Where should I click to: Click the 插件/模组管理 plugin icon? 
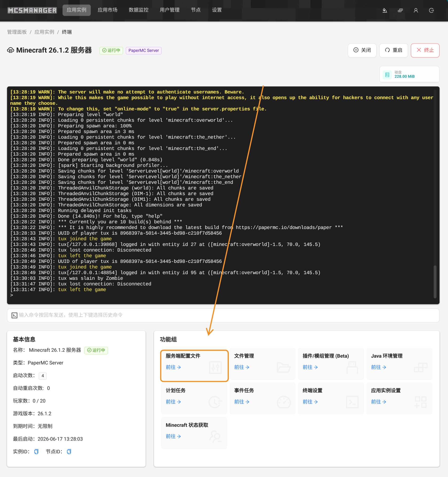pos(352,367)
